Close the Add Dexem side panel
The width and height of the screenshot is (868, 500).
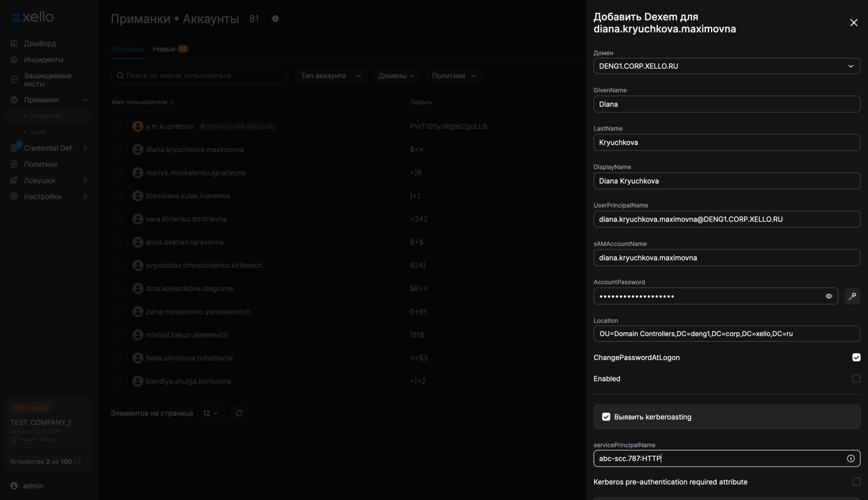pos(853,23)
